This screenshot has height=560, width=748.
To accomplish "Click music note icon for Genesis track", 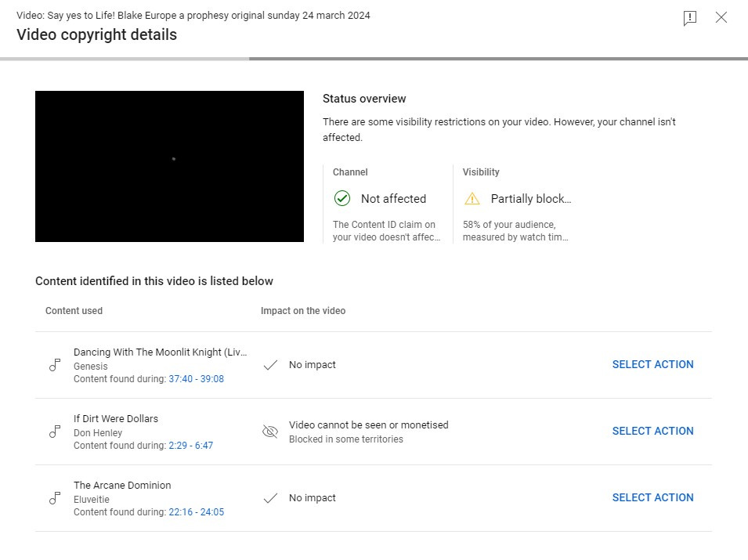I will point(55,366).
